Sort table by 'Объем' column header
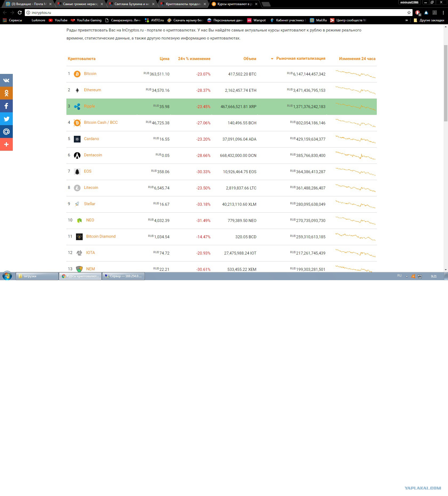 (x=250, y=59)
